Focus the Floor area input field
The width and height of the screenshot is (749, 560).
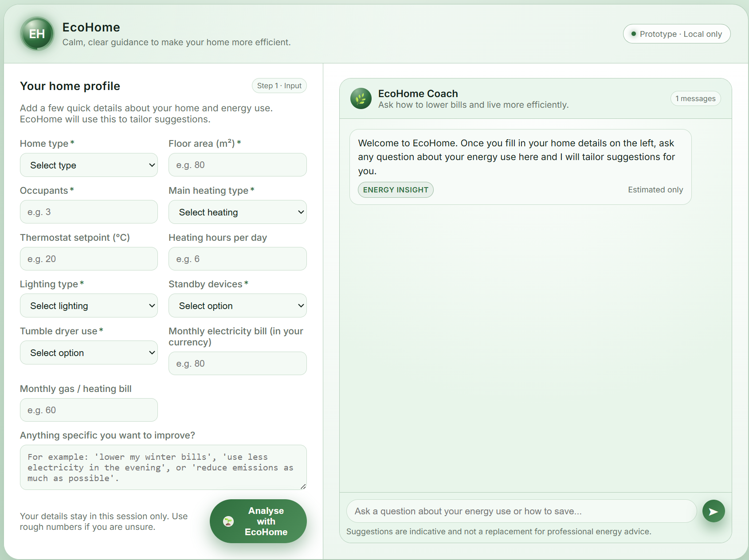pos(237,165)
